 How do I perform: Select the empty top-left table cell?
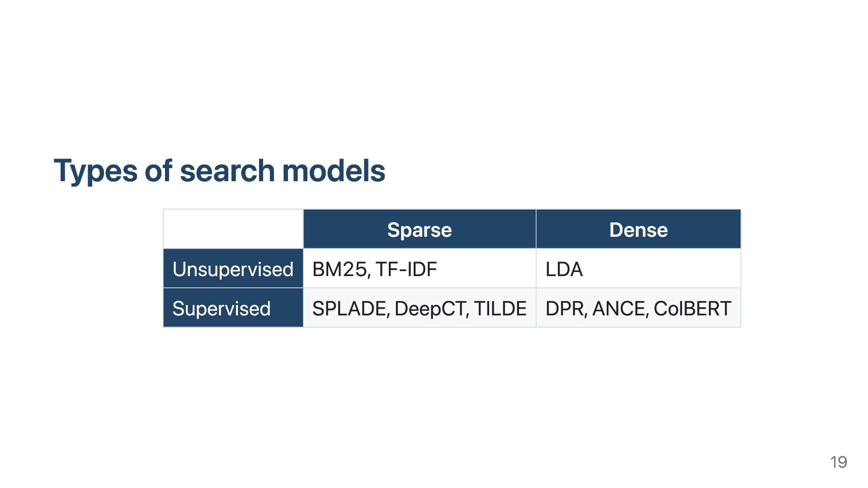[x=233, y=229]
